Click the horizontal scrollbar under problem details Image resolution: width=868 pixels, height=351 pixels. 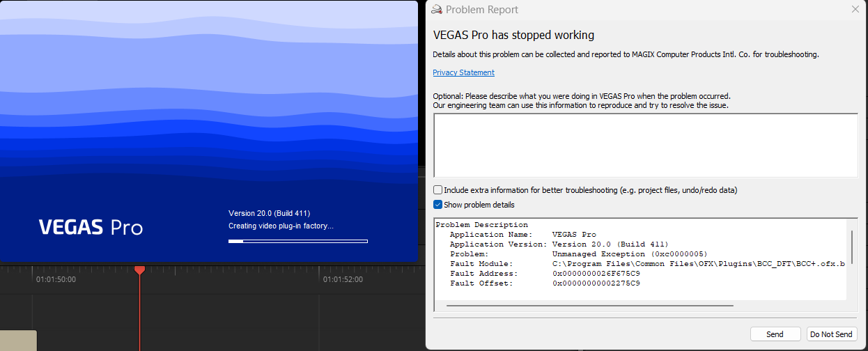point(589,305)
